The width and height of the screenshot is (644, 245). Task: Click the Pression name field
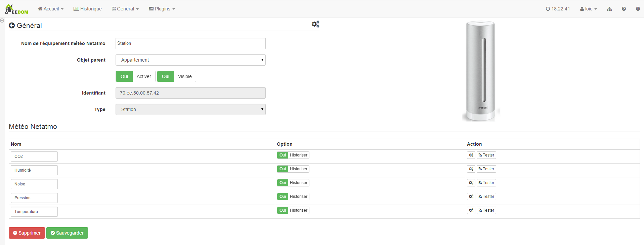tap(34, 198)
